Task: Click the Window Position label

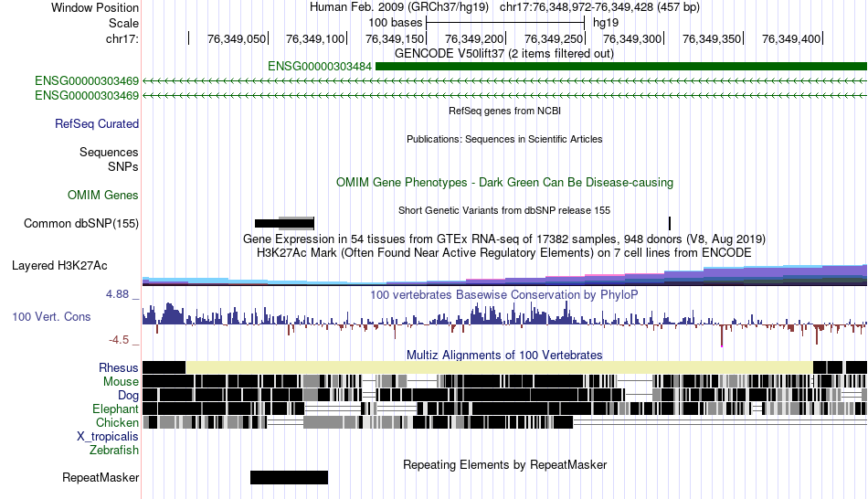Action: tap(95, 7)
